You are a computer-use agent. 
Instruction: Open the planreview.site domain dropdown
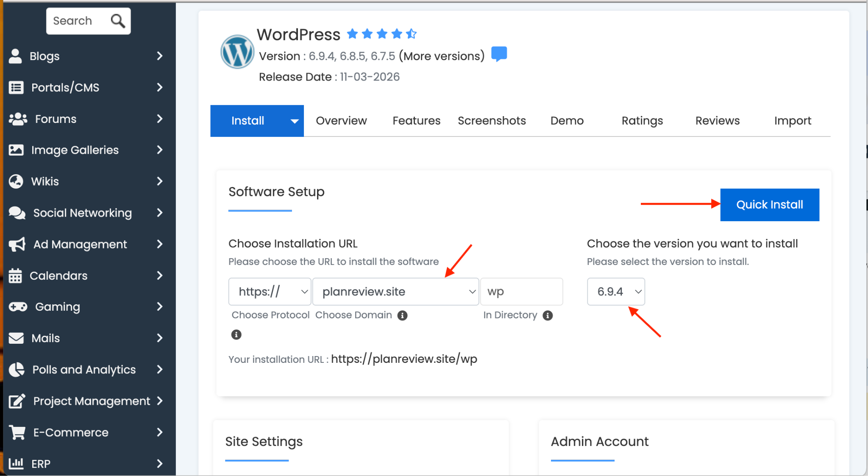(x=395, y=292)
